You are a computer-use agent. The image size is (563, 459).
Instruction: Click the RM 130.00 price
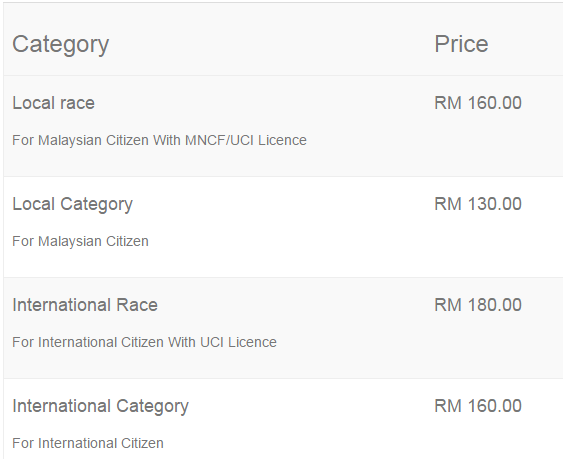click(x=478, y=204)
